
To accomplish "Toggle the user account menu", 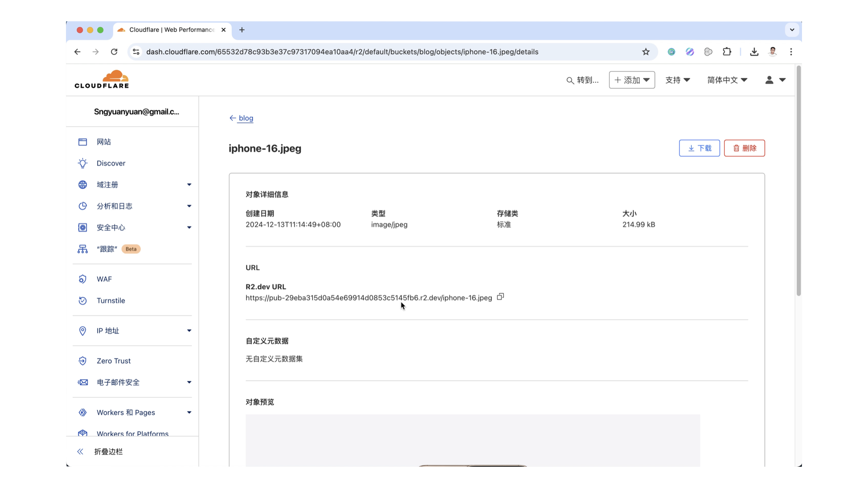I will tap(775, 80).
